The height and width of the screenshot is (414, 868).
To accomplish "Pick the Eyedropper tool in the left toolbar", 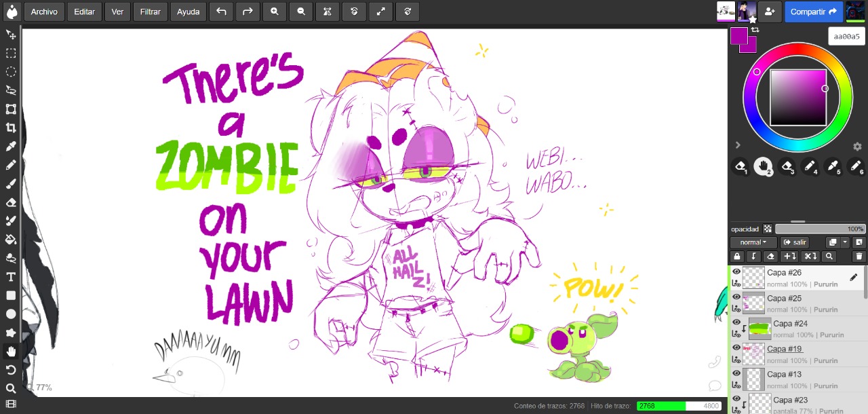I will (x=11, y=147).
